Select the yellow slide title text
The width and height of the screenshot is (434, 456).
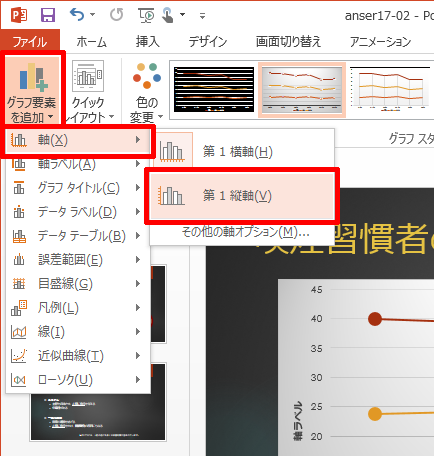(347, 239)
